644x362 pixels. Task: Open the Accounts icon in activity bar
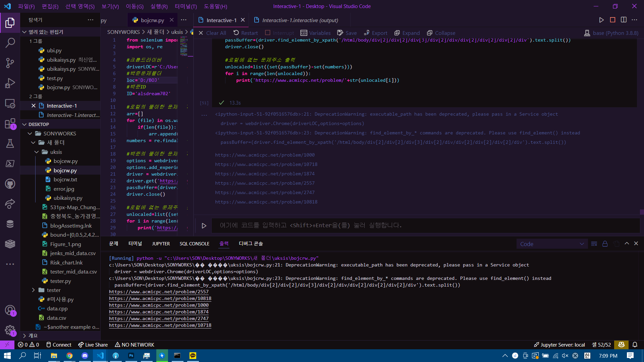coord(10,310)
